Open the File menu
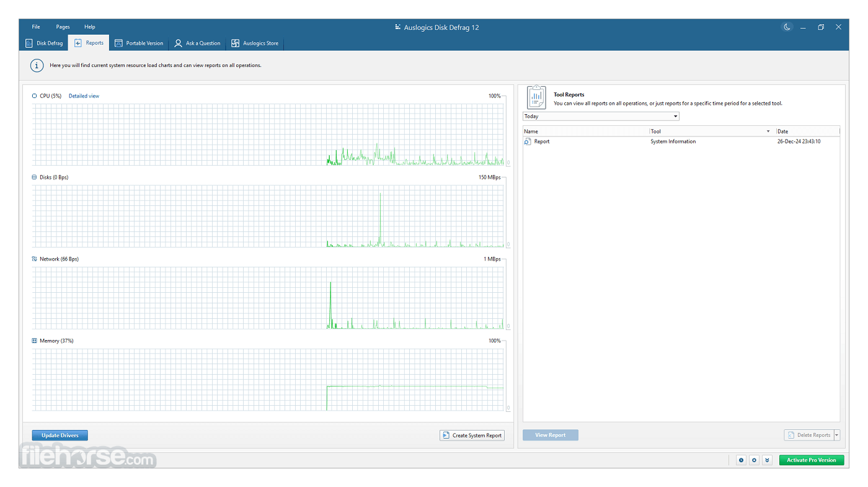868x487 pixels. click(x=36, y=27)
